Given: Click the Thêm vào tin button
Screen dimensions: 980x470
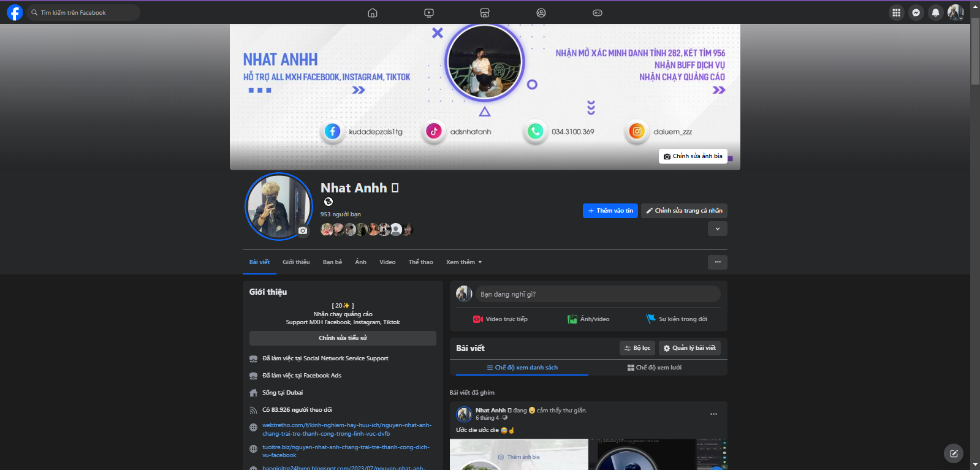Looking at the screenshot, I should click(x=610, y=211).
